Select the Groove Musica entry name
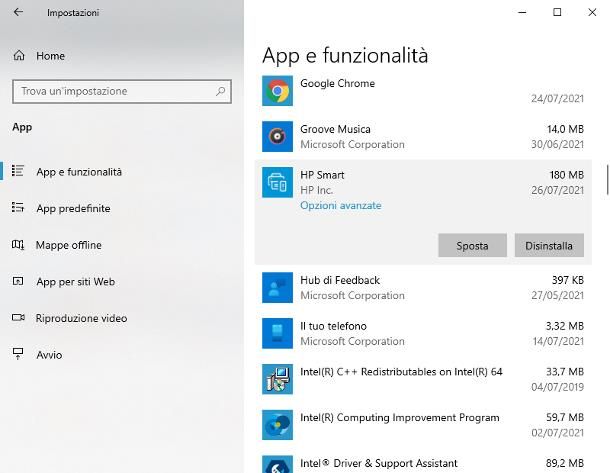The width and height of the screenshot is (610, 473). 335,129
